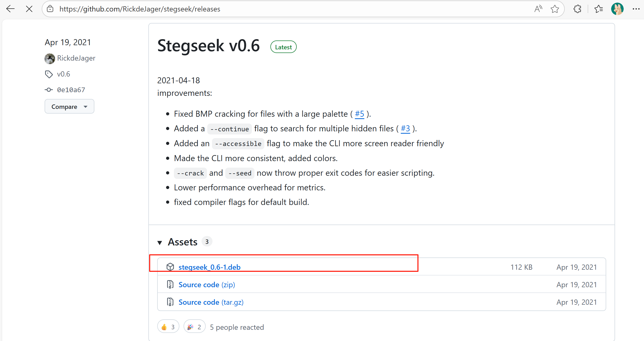Screen dimensions: 644x341
Task: Download stegseek_0.6-1.deb
Action: [209, 267]
